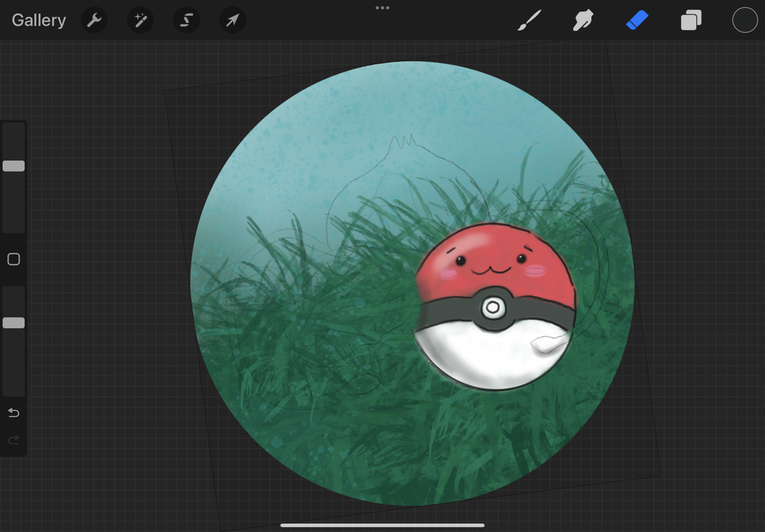
Task: Open the color picker circle
Action: click(745, 20)
